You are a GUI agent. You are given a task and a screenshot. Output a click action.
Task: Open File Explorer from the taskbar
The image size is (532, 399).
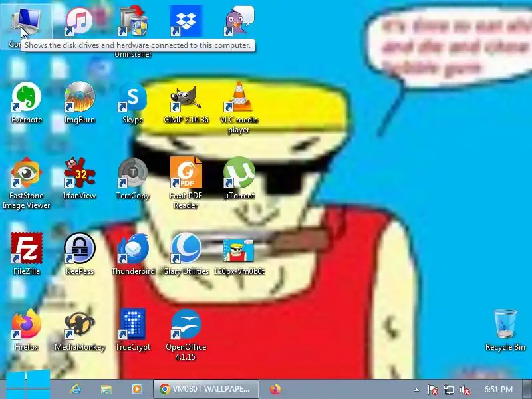(106, 389)
